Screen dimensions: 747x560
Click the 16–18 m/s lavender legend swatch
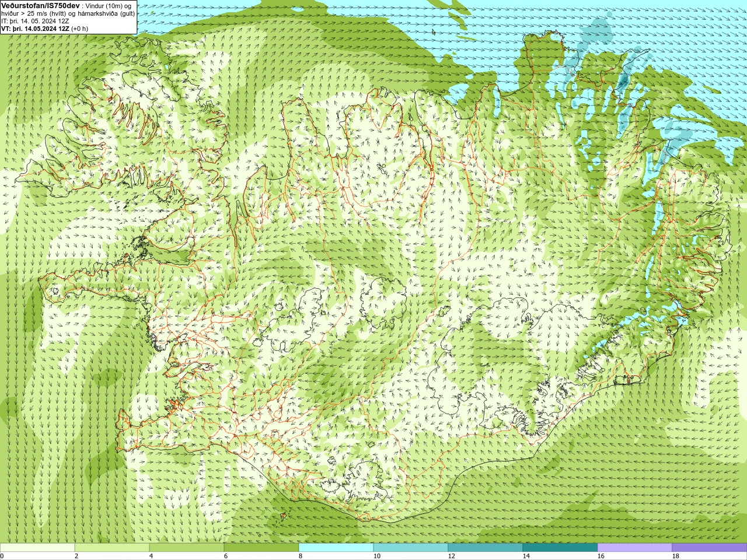[635, 548]
